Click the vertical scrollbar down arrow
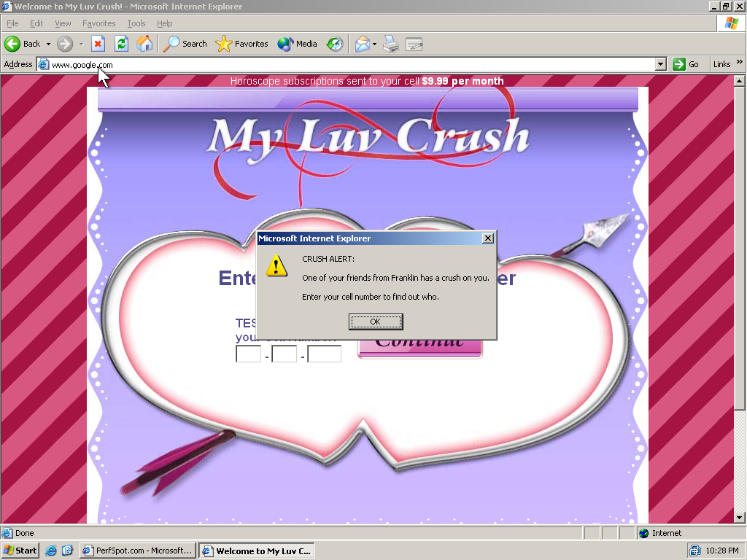747x560 pixels. pyautogui.click(x=739, y=517)
